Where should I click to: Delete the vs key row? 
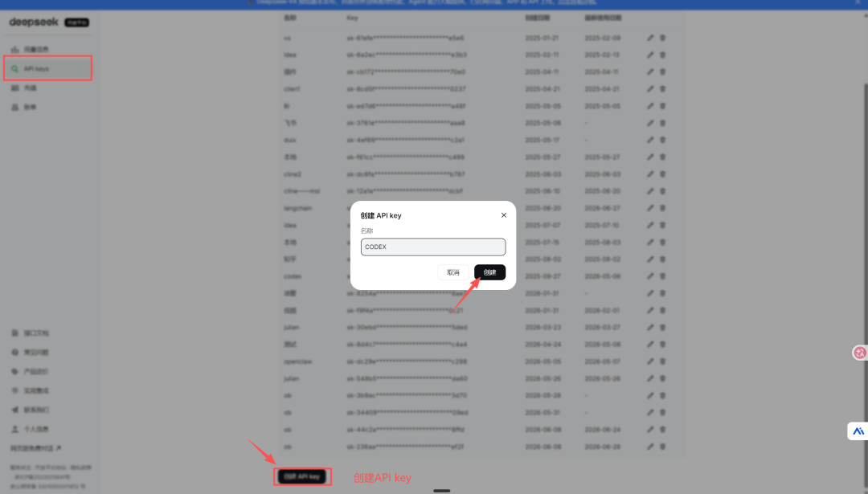(x=662, y=38)
